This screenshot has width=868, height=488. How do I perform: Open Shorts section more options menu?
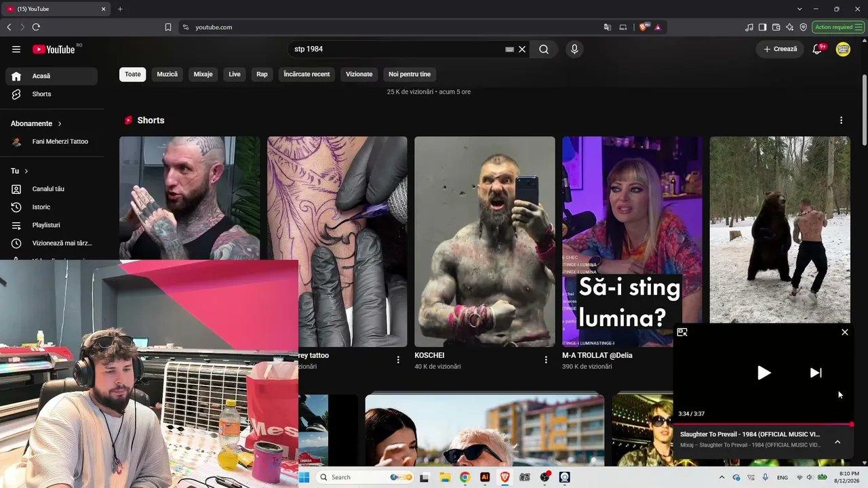pyautogui.click(x=841, y=120)
